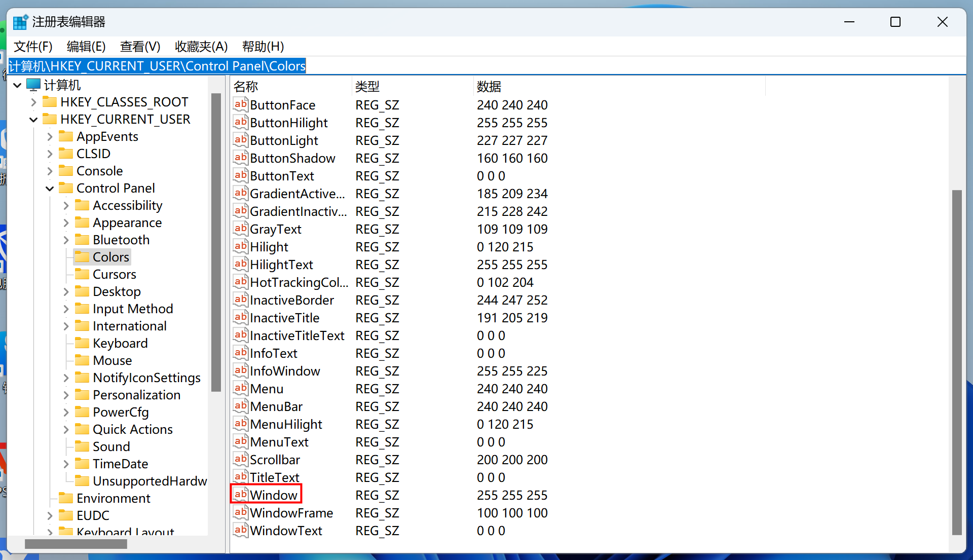The image size is (973, 560).
Task: Select the Hilight value ab icon
Action: click(240, 246)
